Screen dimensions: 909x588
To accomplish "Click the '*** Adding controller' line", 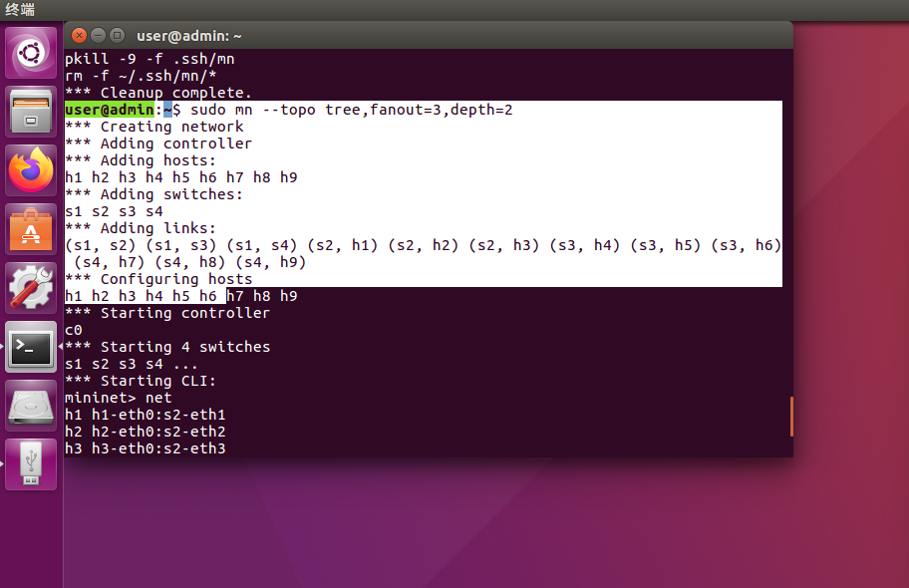I will click(158, 144).
